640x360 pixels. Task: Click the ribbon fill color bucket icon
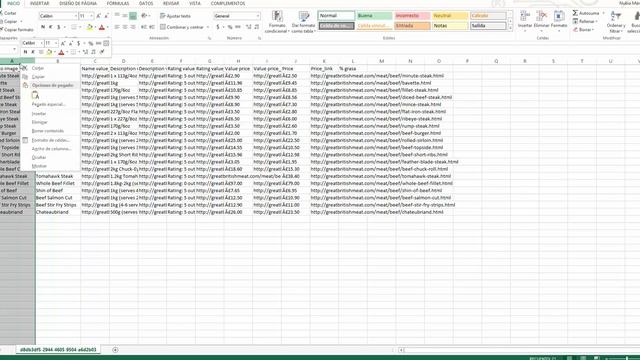pos(89,27)
